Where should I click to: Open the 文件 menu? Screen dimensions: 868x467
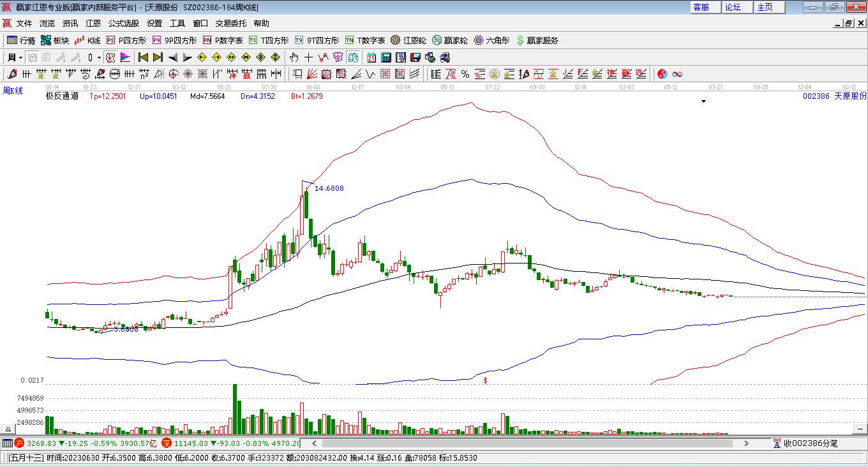coord(24,24)
